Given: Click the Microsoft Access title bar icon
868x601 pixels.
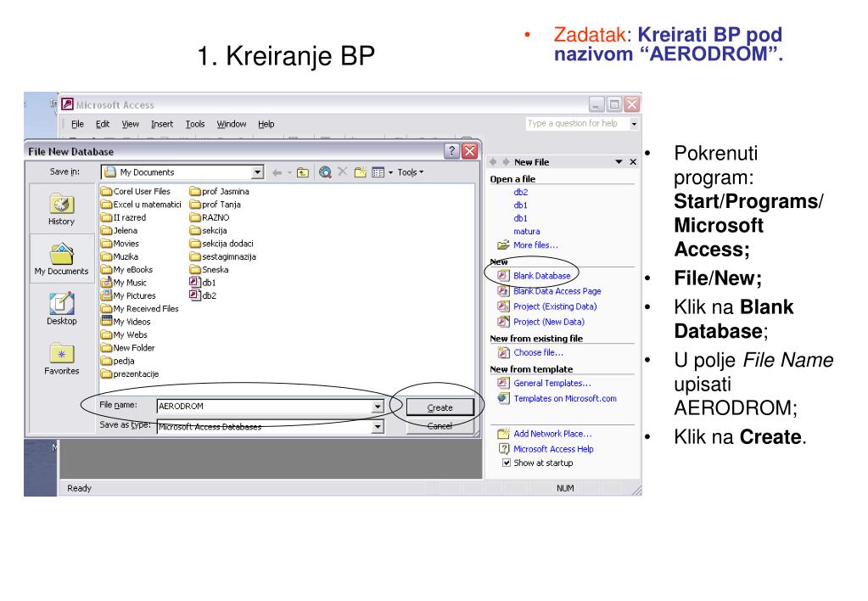Looking at the screenshot, I should pyautogui.click(x=68, y=104).
